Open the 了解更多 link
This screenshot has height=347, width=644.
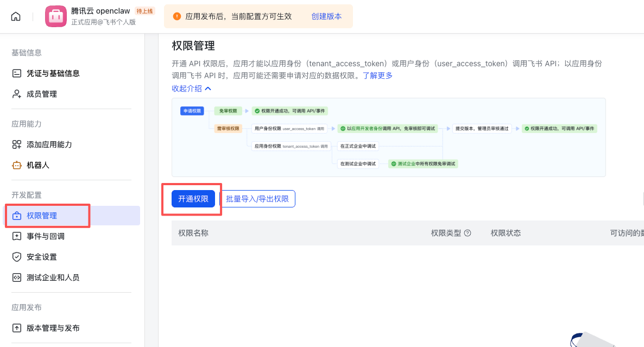pyautogui.click(x=377, y=75)
